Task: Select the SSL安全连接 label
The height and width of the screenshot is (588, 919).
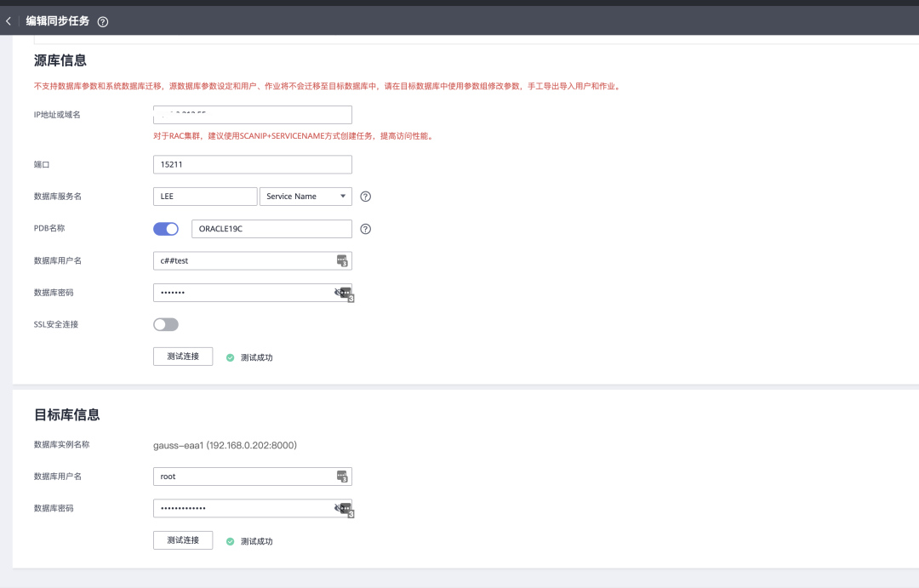Action: click(x=56, y=324)
